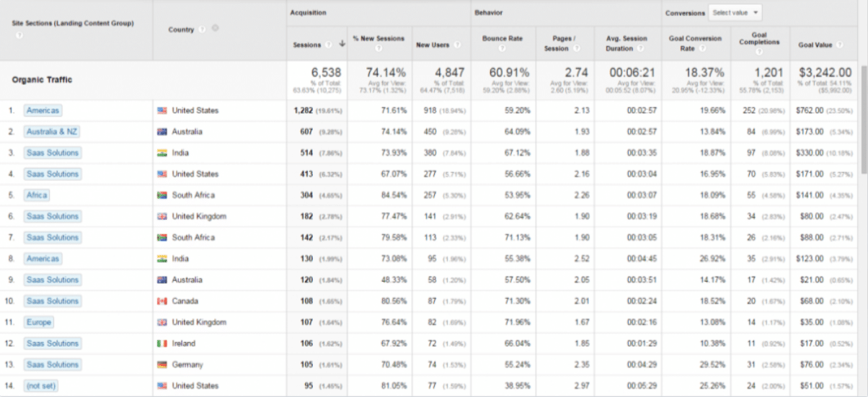The width and height of the screenshot is (868, 397).
Task: Click the help icon below Bounce Rate
Action: pyautogui.click(x=502, y=48)
